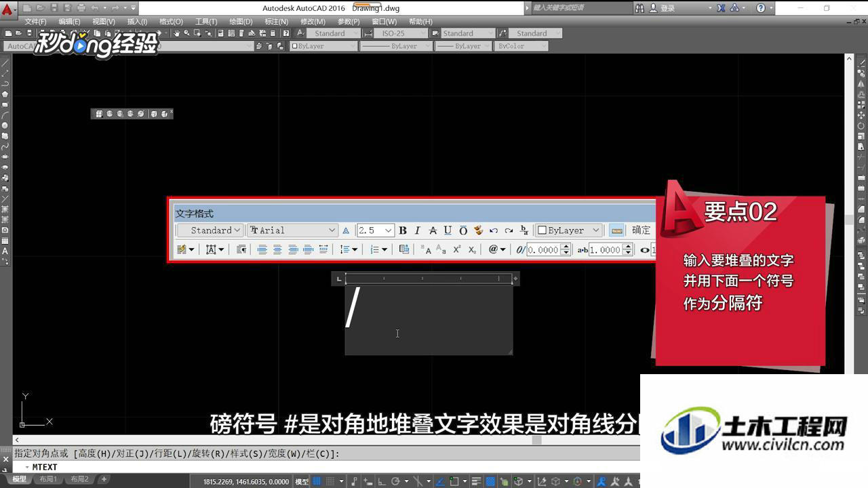Click the oblique angle 0.0000 field
This screenshot has width=868, height=488.
coord(542,249)
